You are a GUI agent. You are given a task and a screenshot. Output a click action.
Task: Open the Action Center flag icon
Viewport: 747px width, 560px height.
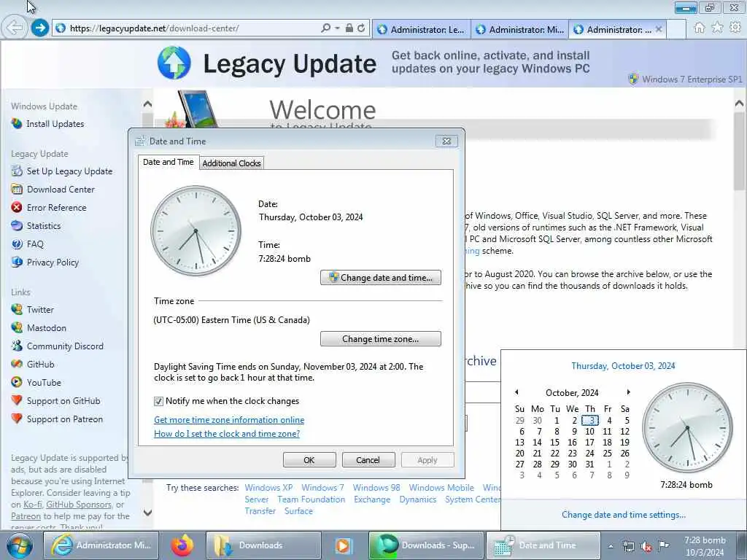(664, 546)
